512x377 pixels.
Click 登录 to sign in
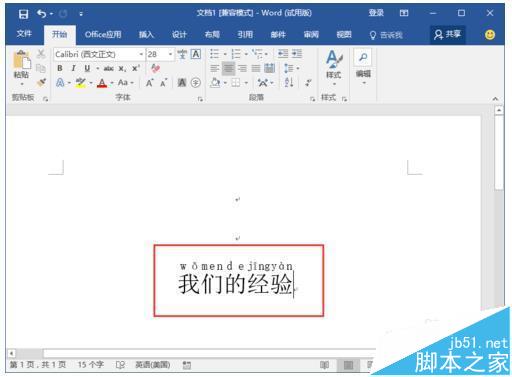tap(376, 13)
